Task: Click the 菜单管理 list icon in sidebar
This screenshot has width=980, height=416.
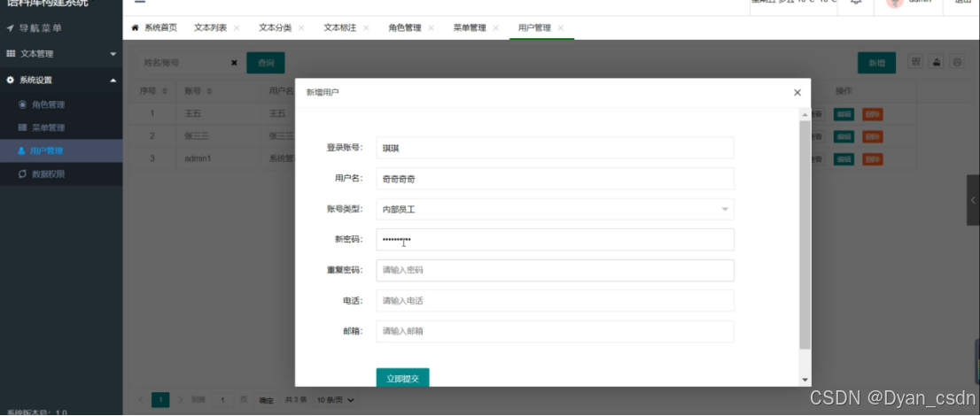Action: pyautogui.click(x=22, y=127)
